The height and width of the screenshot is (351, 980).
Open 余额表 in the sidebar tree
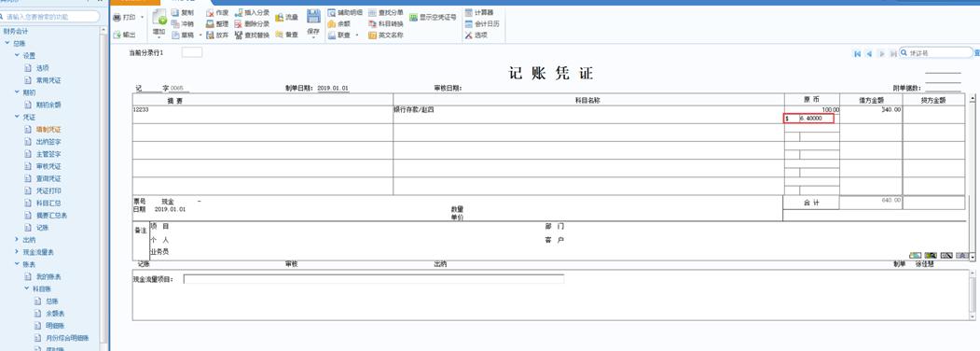(x=55, y=313)
